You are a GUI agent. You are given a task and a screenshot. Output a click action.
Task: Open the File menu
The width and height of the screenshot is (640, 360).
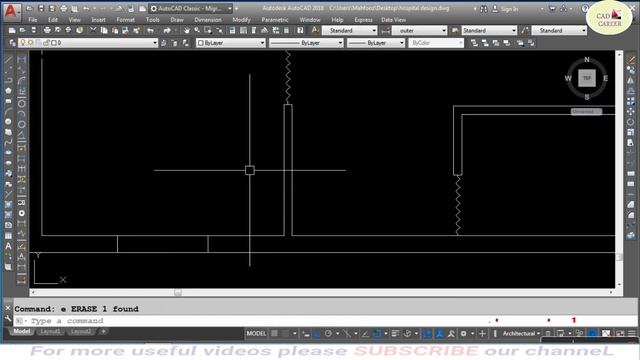(33, 20)
